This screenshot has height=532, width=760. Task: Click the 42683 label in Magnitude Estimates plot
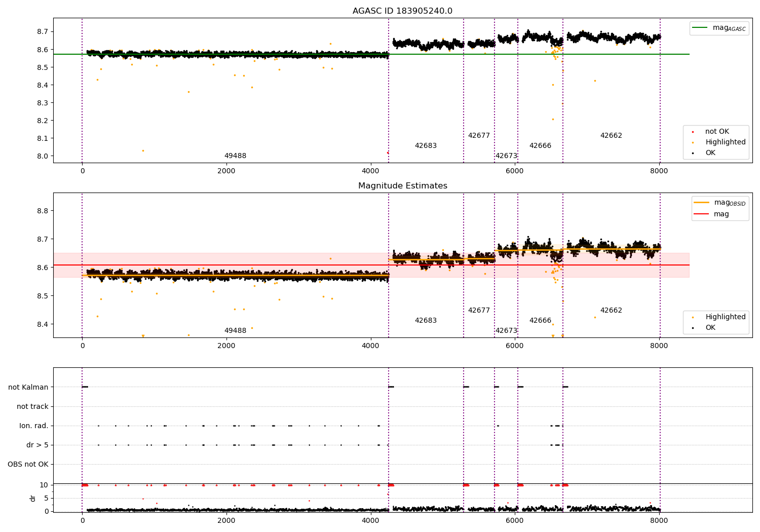click(x=426, y=321)
